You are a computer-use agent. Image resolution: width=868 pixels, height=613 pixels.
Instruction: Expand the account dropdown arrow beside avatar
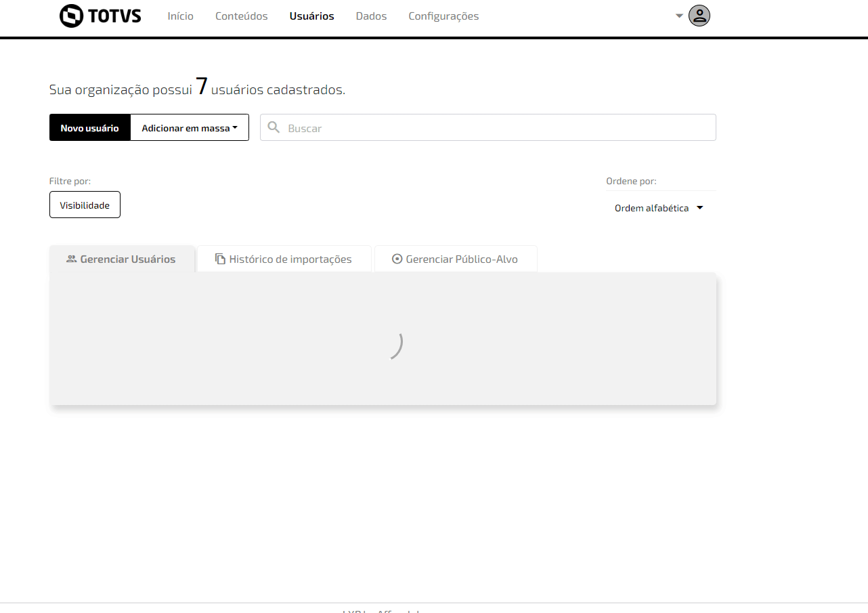coord(679,16)
